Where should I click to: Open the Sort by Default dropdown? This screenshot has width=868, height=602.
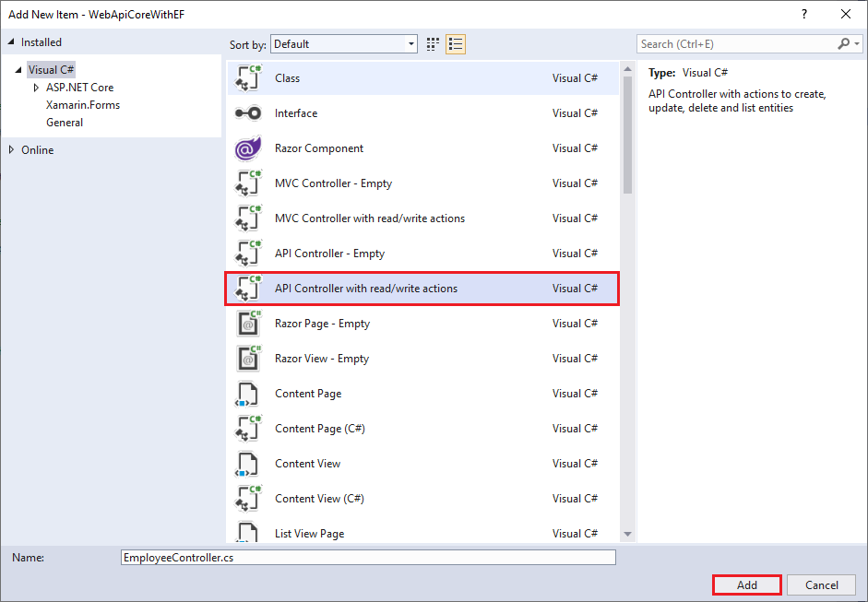click(x=344, y=44)
